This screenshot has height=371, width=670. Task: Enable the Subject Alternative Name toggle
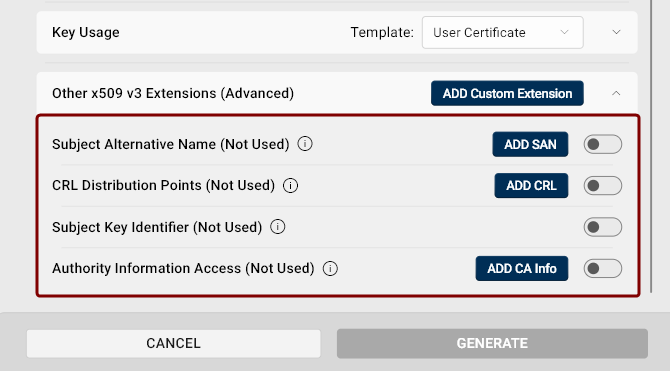[x=602, y=144]
